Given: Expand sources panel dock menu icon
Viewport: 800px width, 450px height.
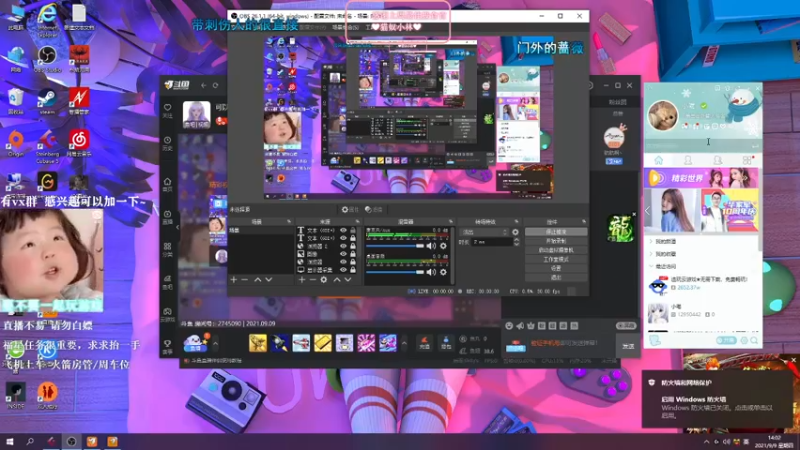Looking at the screenshot, I should [357, 221].
